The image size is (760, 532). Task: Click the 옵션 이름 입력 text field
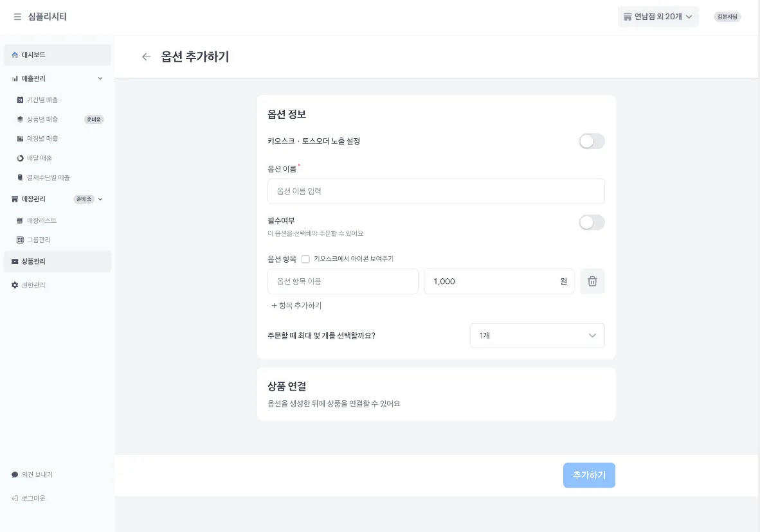[x=436, y=191]
